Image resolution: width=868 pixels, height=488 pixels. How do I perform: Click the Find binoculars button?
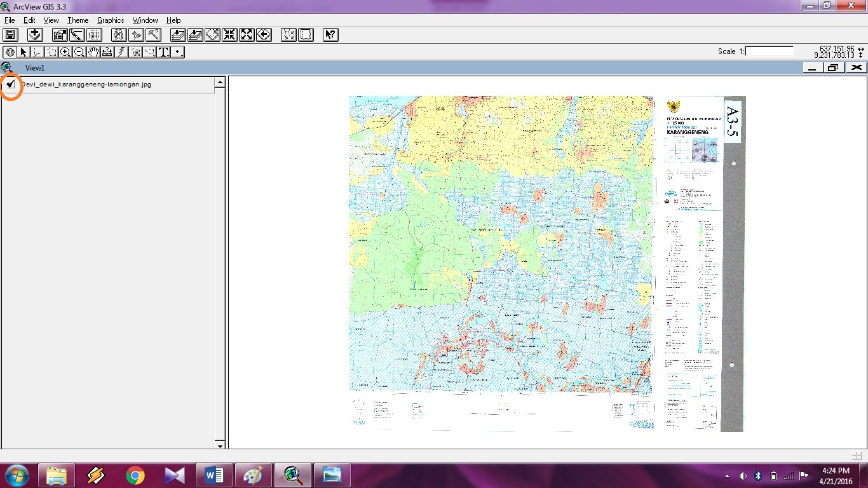(119, 35)
